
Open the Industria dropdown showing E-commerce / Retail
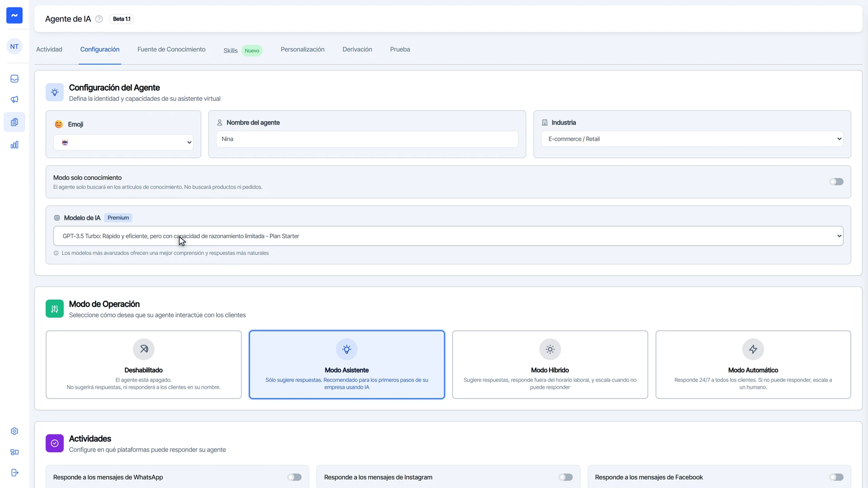coord(692,139)
